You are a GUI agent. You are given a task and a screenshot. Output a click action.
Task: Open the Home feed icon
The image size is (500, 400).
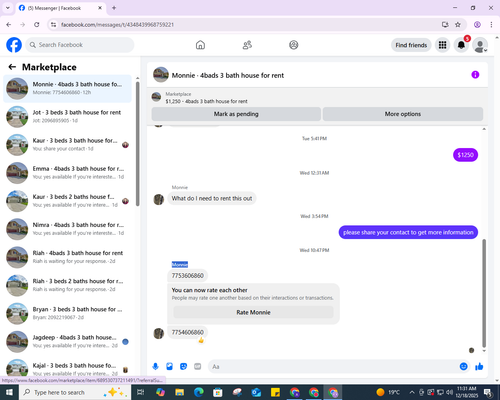point(200,45)
